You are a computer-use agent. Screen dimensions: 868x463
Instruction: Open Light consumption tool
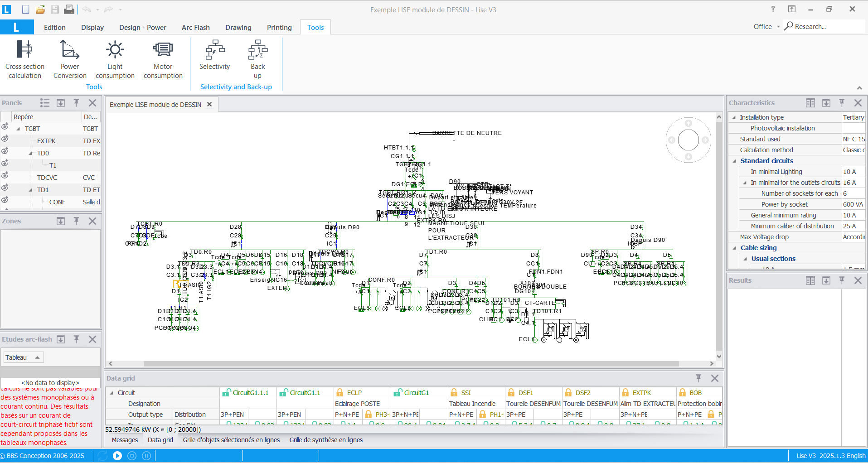tap(115, 59)
